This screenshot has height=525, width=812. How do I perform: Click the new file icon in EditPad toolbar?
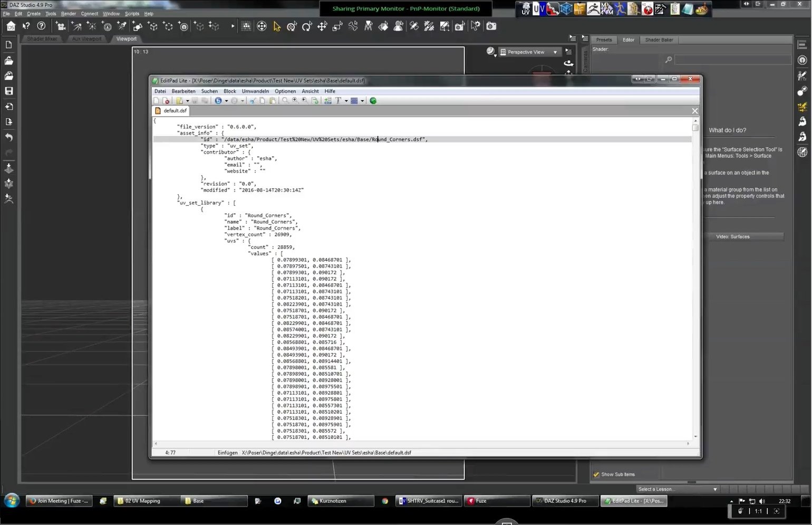pos(157,101)
